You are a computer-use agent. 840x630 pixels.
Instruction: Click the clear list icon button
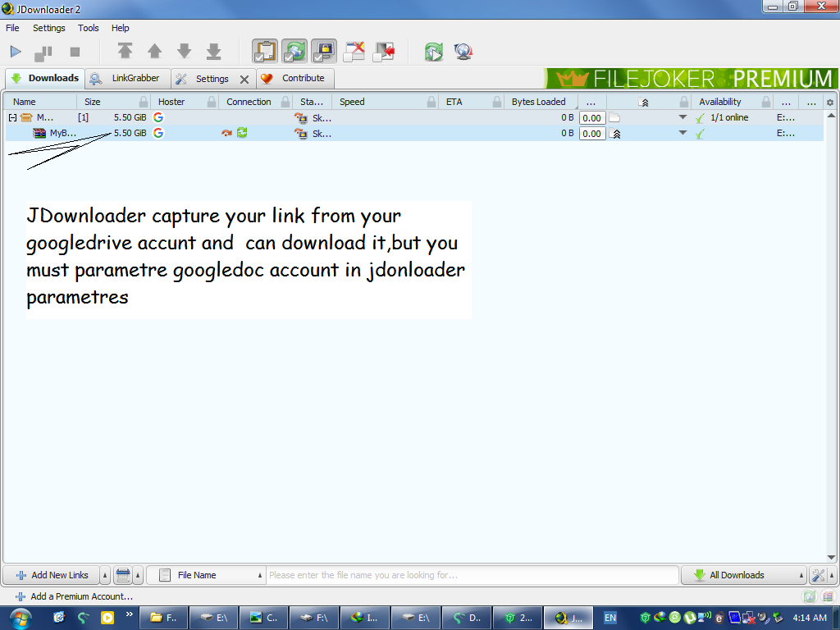[x=123, y=575]
